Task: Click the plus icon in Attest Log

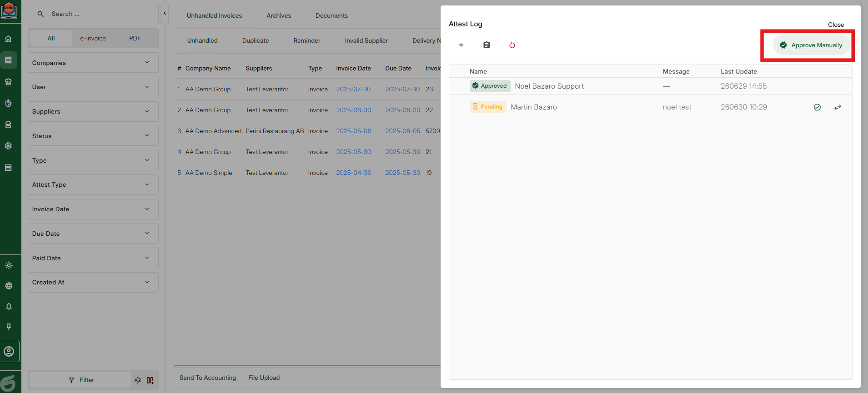Action: [461, 45]
